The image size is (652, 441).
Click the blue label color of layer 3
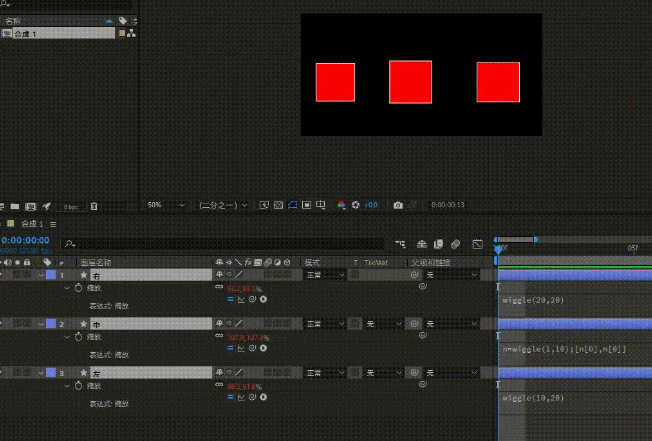pos(51,373)
